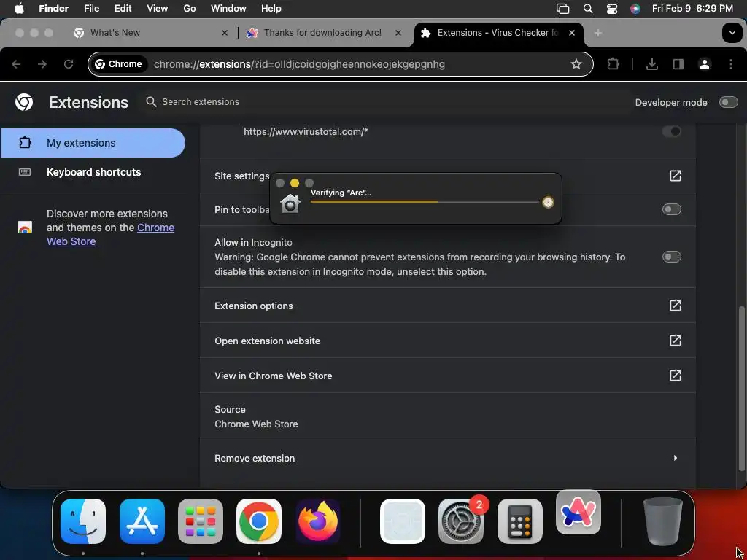Click the address bar URL
The image size is (747, 560).
click(x=299, y=64)
